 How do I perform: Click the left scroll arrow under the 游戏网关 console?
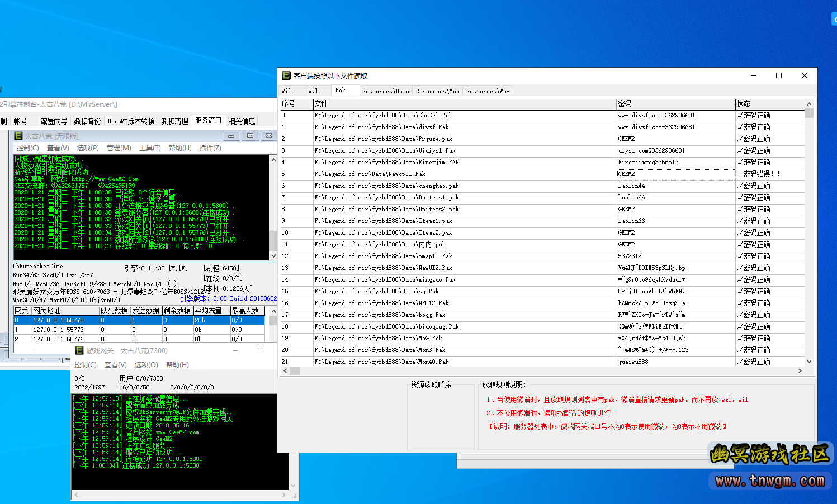77,495
